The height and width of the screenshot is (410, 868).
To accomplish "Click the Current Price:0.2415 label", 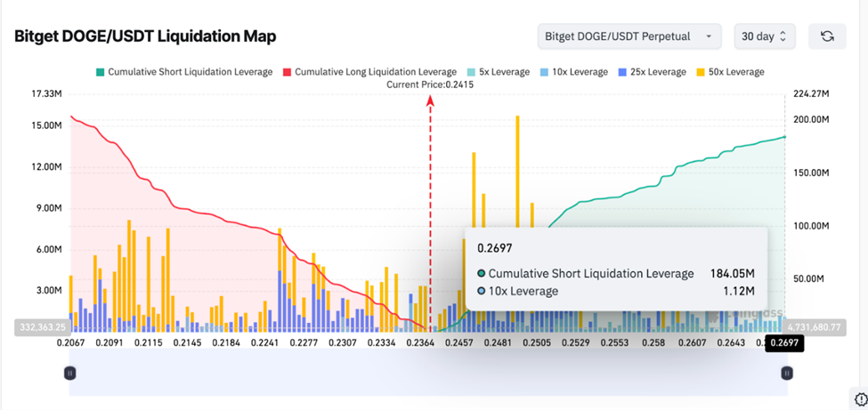I will point(430,84).
